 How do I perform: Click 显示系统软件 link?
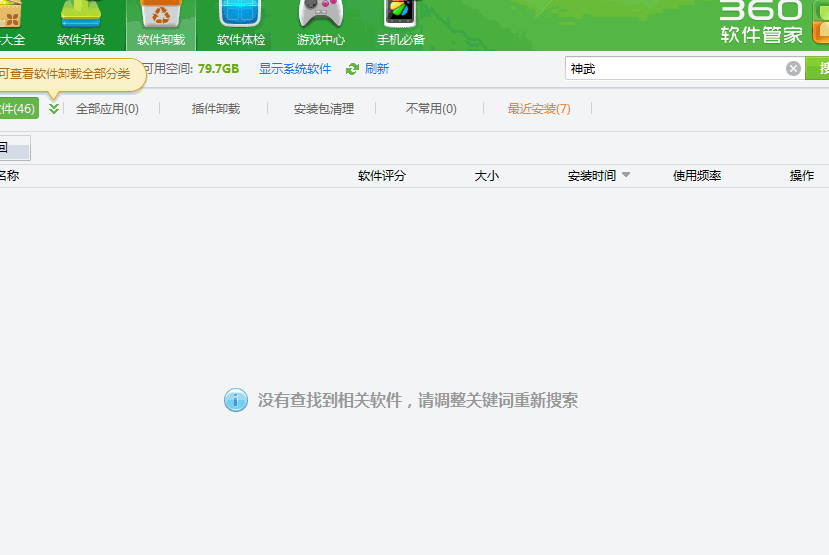coord(295,69)
